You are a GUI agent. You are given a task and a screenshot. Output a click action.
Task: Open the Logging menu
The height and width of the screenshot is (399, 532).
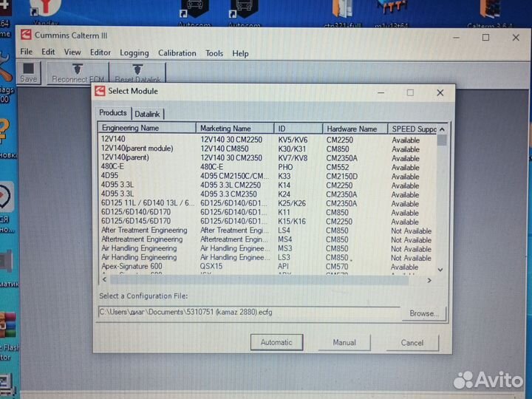coord(134,53)
